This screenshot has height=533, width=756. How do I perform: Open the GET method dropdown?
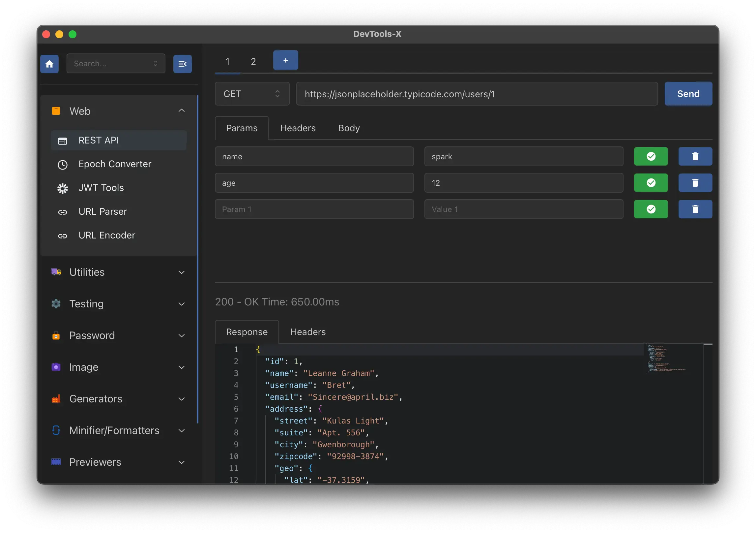pyautogui.click(x=252, y=94)
